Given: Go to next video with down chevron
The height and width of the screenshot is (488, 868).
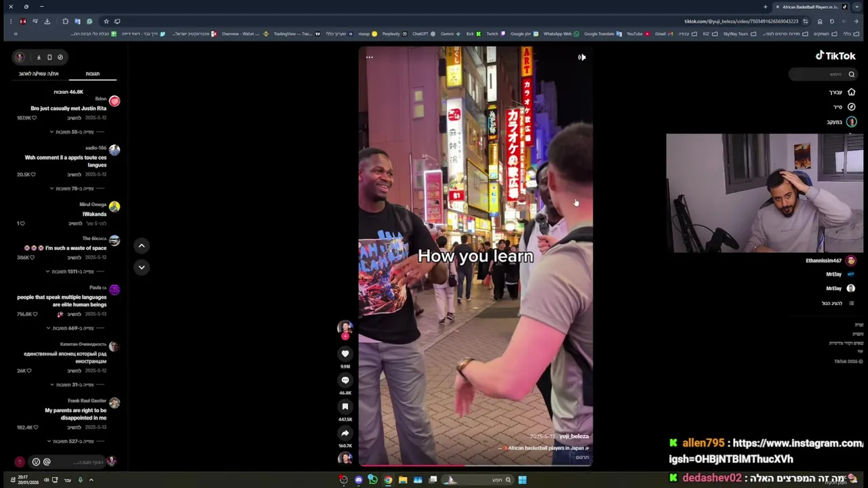Looking at the screenshot, I should click(x=142, y=267).
